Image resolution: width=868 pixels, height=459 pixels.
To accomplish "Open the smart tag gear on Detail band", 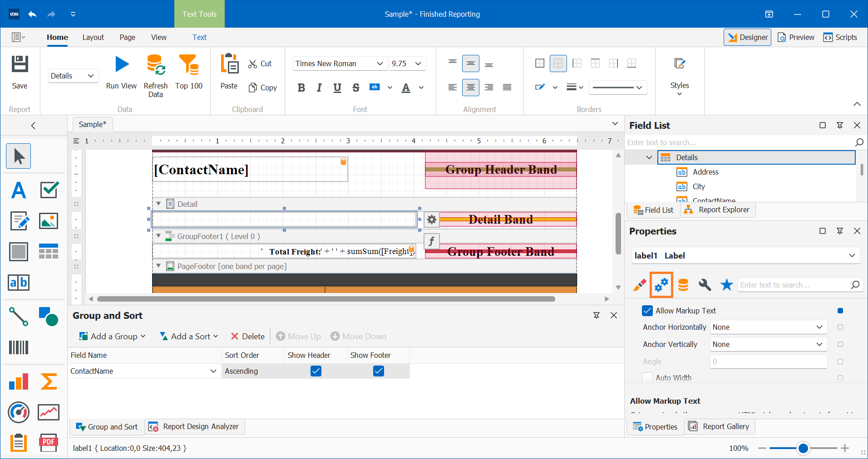I will click(x=432, y=220).
